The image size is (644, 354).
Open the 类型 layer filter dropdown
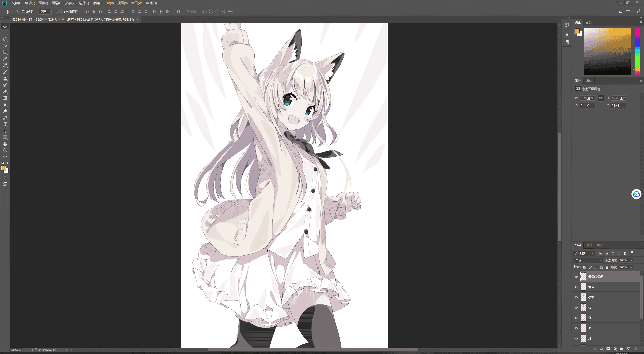(x=584, y=253)
